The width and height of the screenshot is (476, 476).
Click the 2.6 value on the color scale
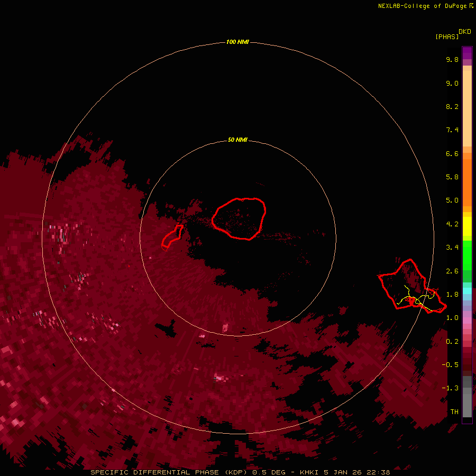coord(452,271)
